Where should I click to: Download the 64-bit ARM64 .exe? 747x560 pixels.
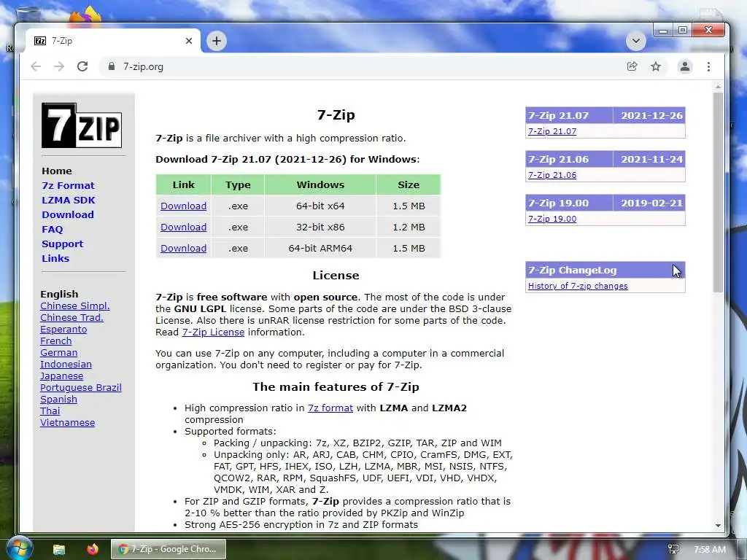[183, 248]
